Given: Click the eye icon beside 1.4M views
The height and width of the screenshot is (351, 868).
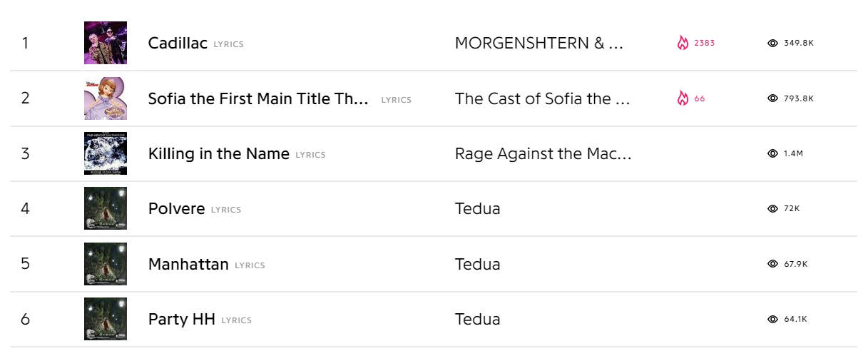Looking at the screenshot, I should point(772,153).
